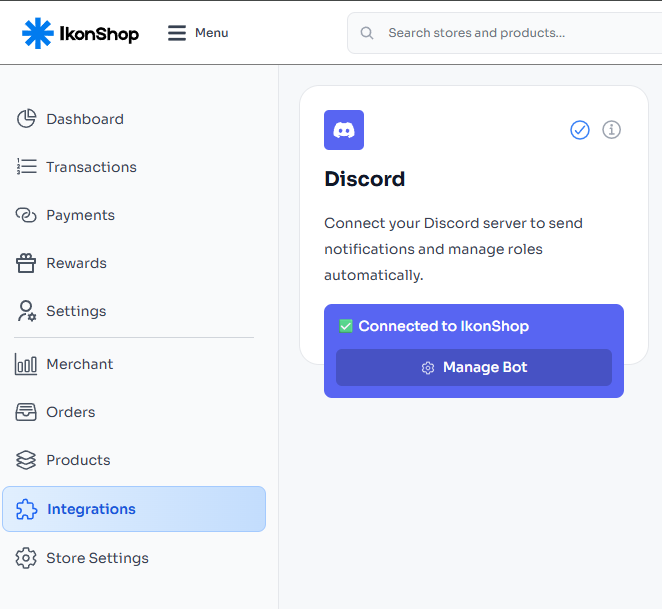Click the blue verified checkmark icon
Screen dimensions: 662x609
coord(580,130)
